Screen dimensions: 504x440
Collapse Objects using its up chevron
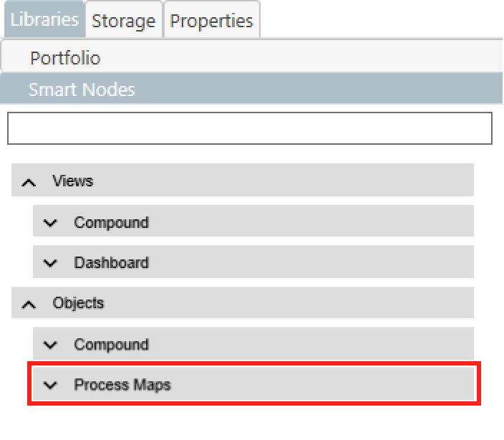coord(29,304)
